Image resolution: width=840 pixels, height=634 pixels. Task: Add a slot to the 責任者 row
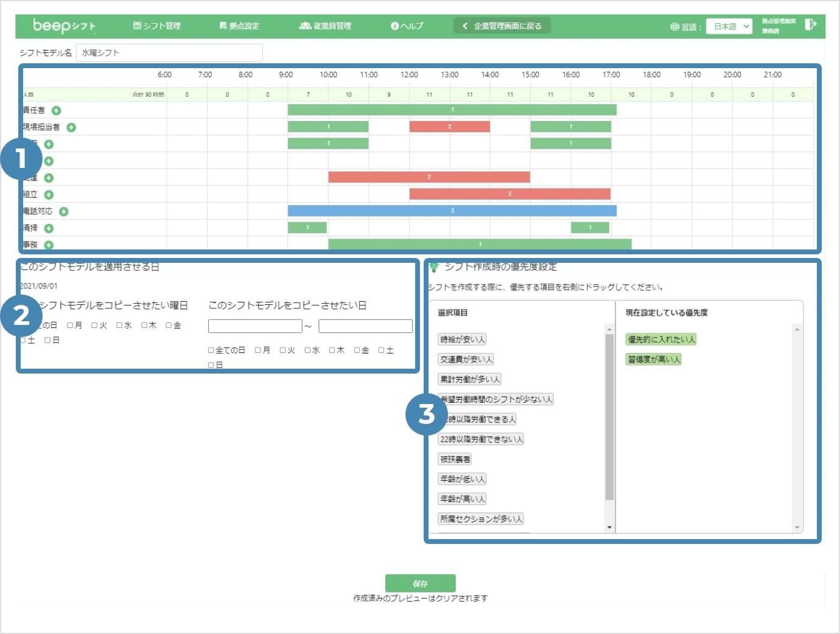[x=56, y=110]
